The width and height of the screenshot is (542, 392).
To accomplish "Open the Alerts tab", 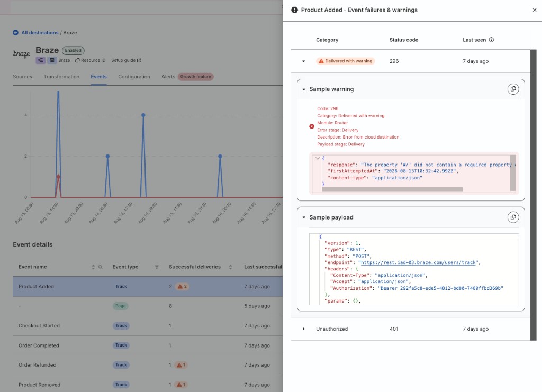I will coord(168,77).
